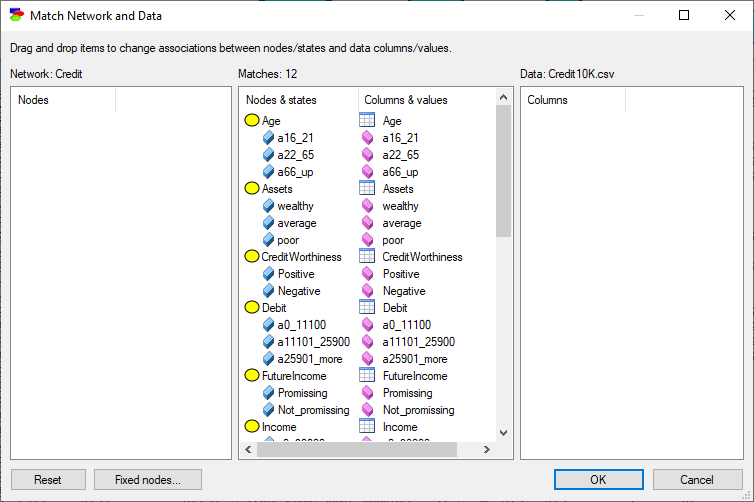This screenshot has height=502, width=754.
Task: Click blue state icon beside Positive
Action: pyautogui.click(x=268, y=274)
